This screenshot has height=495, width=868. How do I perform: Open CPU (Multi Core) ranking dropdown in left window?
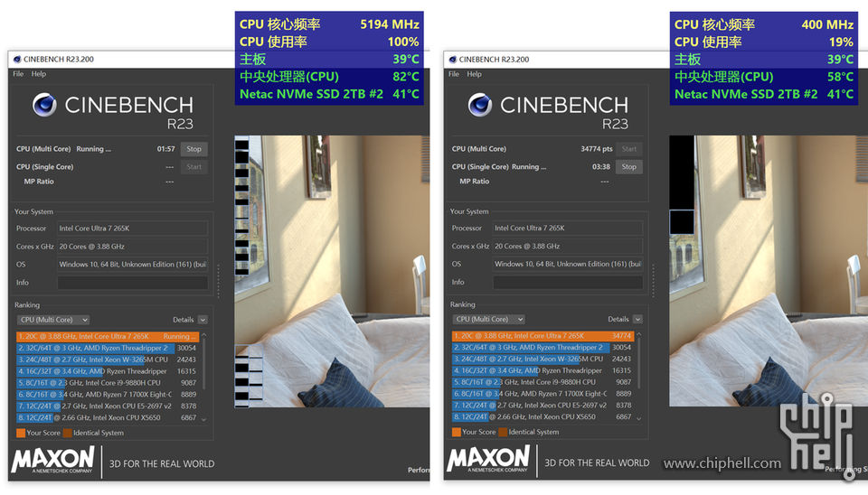click(x=53, y=320)
